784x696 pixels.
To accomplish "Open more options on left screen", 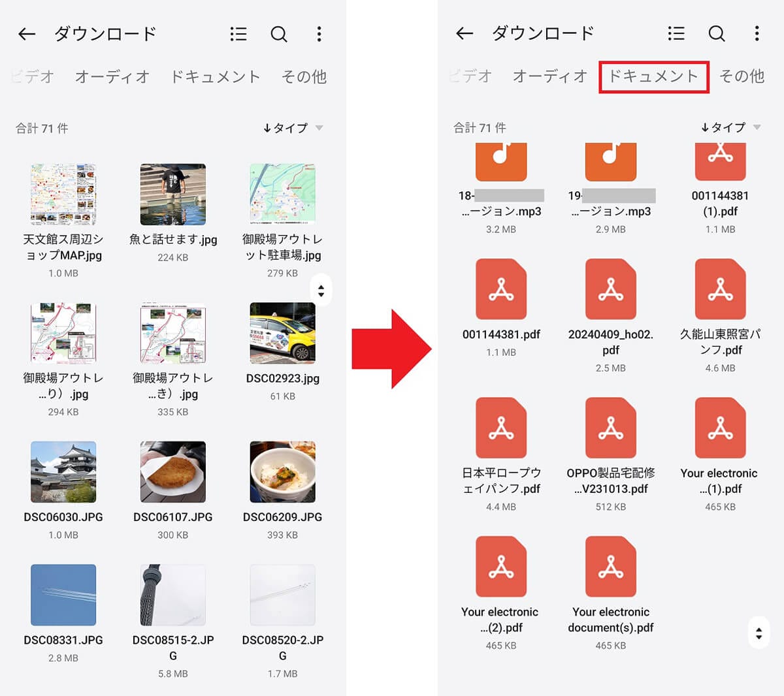I will point(319,34).
